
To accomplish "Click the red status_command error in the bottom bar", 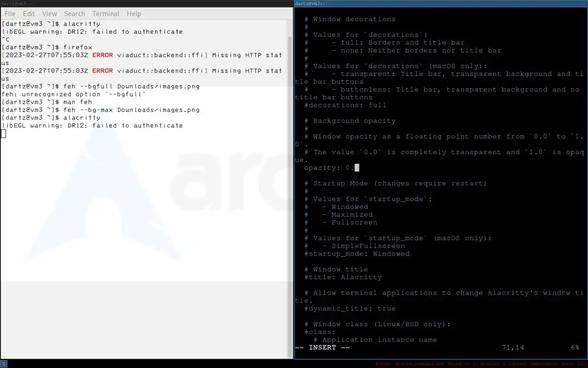I will click(x=481, y=364).
